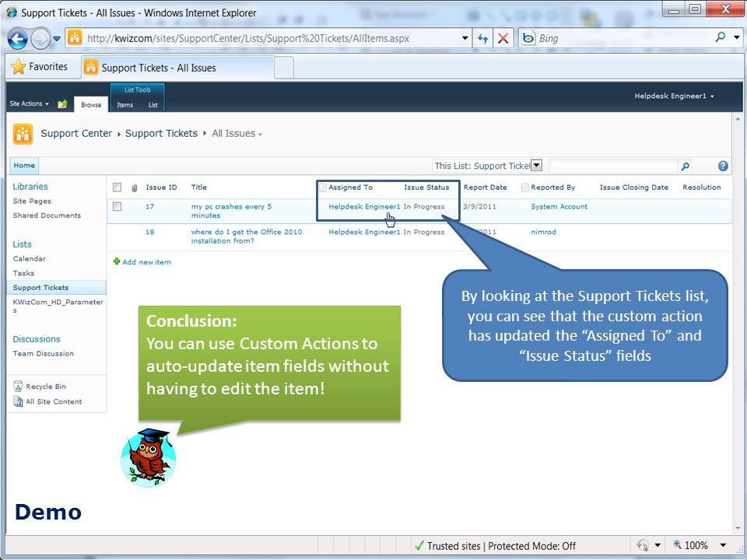
Task: Open Shared Documents in sidebar
Action: (47, 215)
